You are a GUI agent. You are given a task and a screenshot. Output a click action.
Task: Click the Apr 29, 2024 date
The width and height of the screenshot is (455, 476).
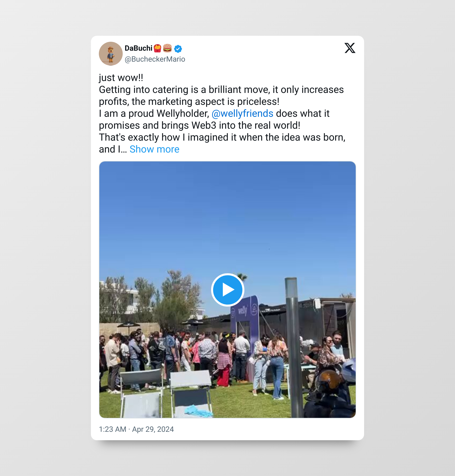153,429
